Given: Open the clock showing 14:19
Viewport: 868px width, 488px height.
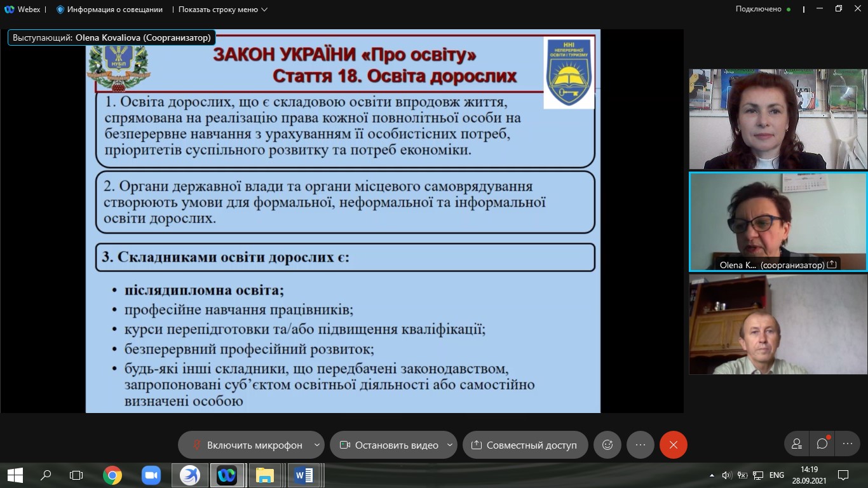Looking at the screenshot, I should coord(809,475).
